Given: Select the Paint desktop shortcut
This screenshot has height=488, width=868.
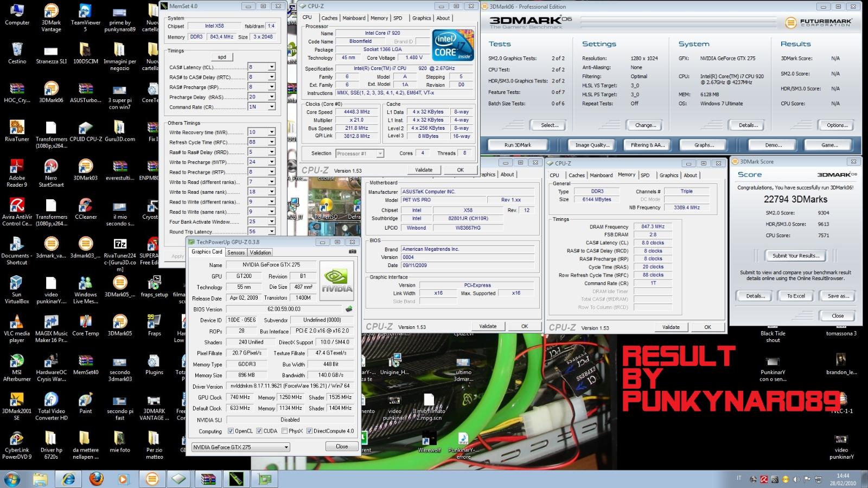Looking at the screenshot, I should (x=85, y=403).
